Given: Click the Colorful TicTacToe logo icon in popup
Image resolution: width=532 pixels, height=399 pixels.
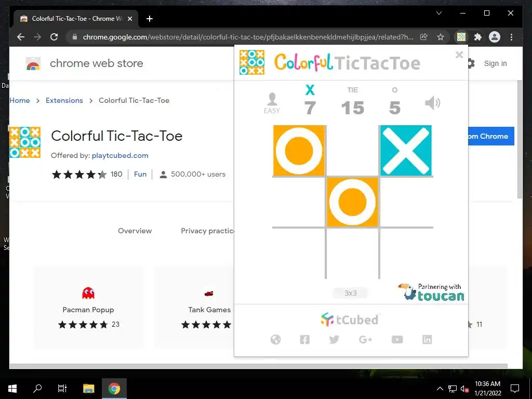Looking at the screenshot, I should (252, 62).
